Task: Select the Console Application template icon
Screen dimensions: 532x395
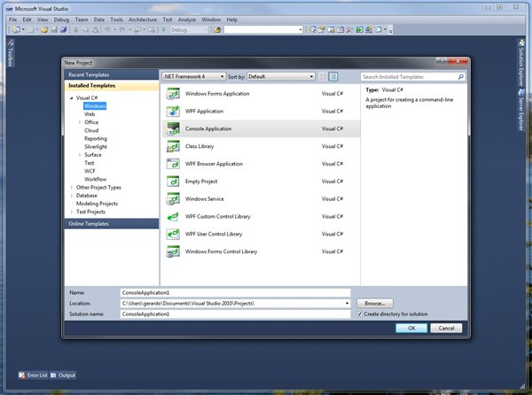Action: 173,128
